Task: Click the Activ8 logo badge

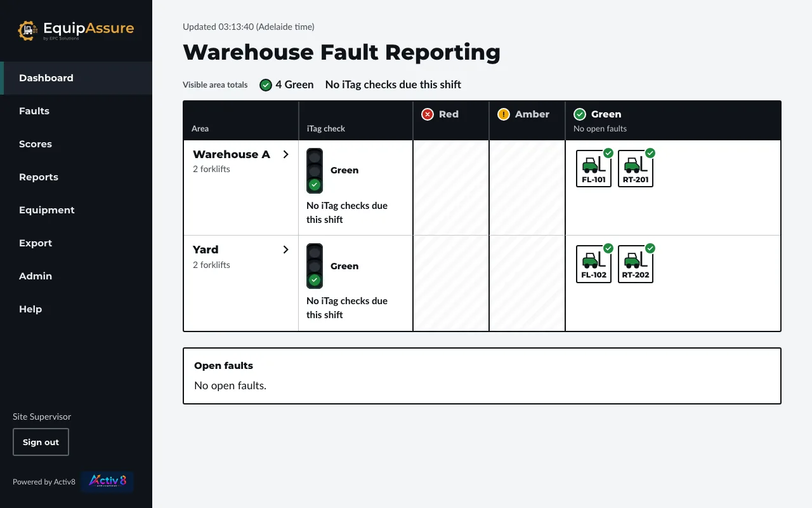Action: click(108, 481)
